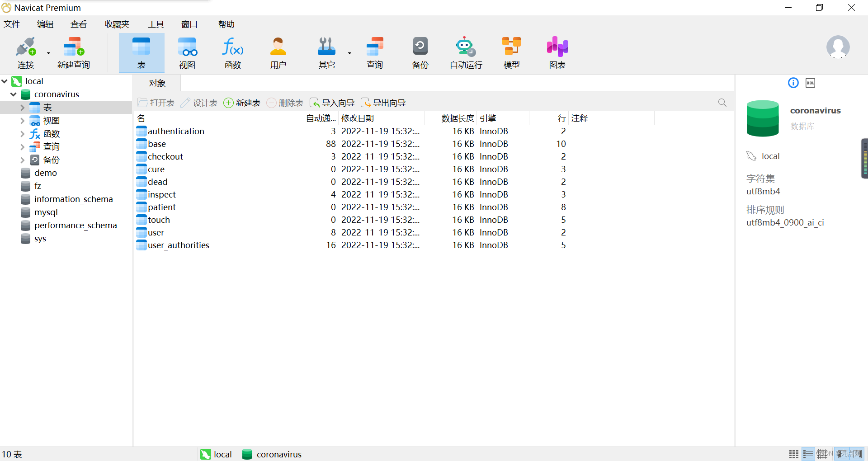Click the 设计表 button
Image resolution: width=868 pixels, height=461 pixels.
[x=199, y=103]
